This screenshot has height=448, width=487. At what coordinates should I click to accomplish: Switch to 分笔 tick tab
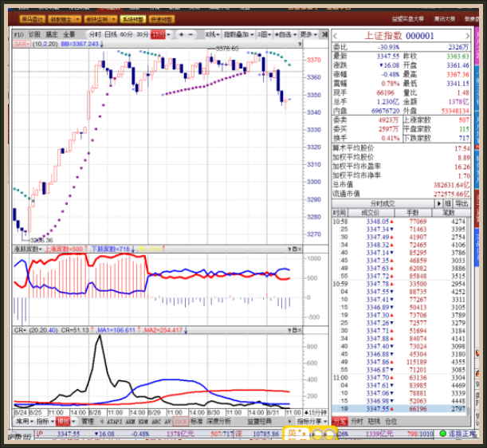click(340, 421)
